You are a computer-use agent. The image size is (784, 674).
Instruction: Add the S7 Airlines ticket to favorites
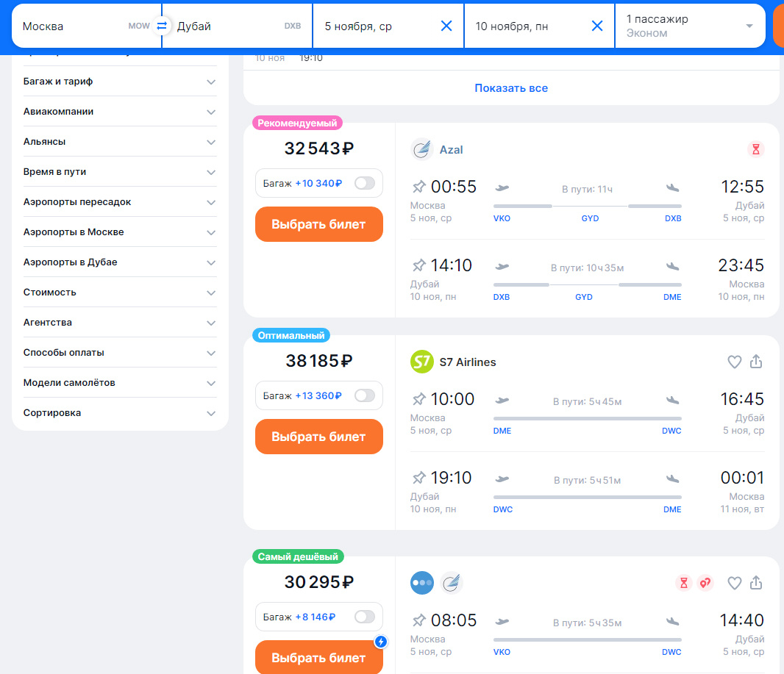click(734, 361)
